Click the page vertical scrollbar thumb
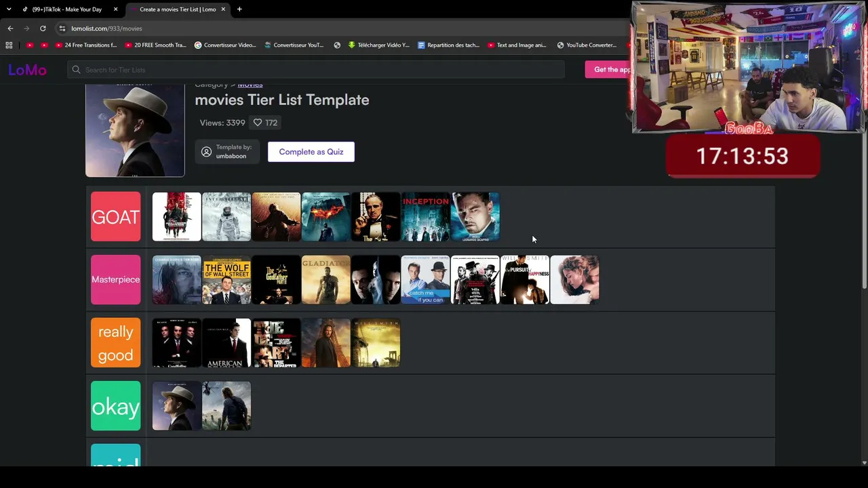The image size is (868, 488). click(864, 210)
